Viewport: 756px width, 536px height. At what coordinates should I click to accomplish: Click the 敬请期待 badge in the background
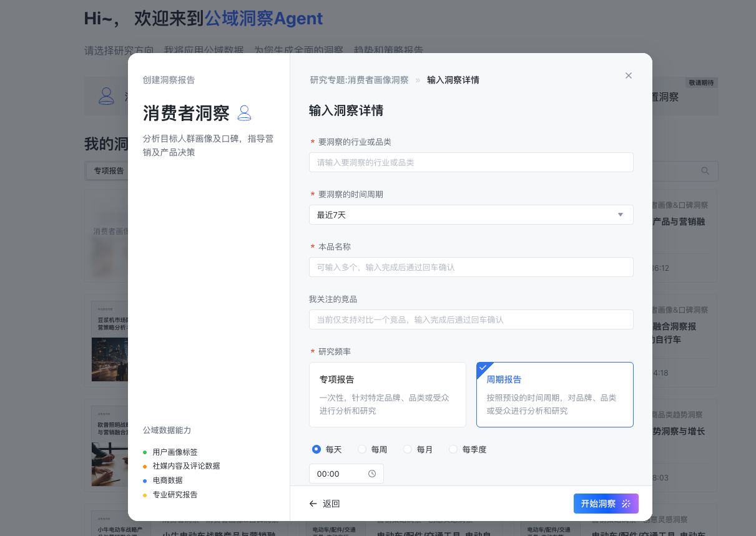click(702, 82)
